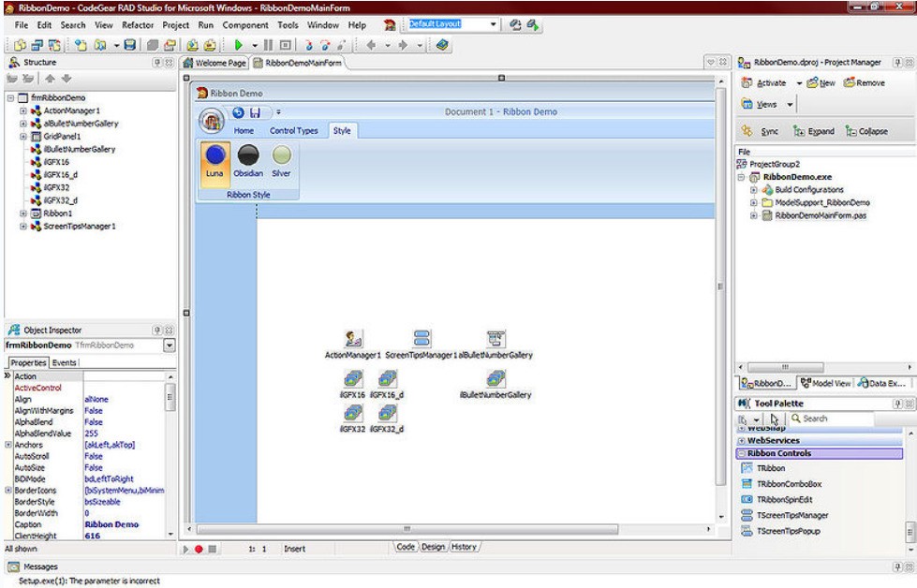
Task: Choose the Obsidian ribbon style
Action: [x=248, y=156]
